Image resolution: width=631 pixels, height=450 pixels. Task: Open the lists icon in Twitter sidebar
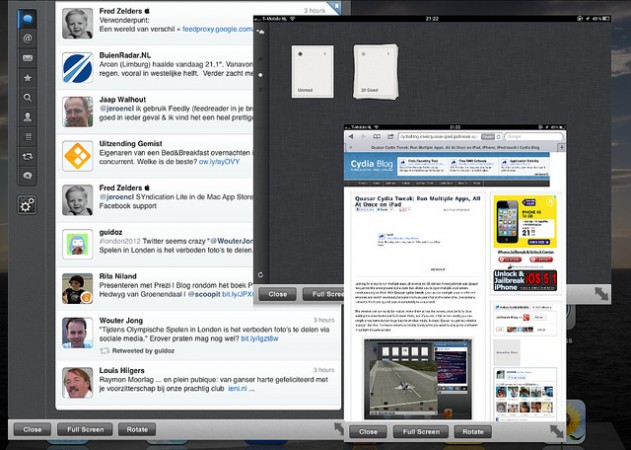(27, 135)
